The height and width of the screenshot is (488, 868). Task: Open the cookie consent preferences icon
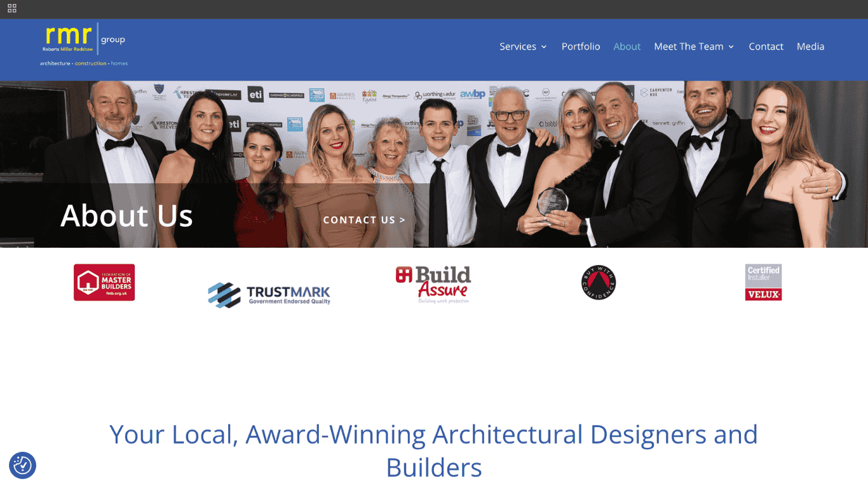(22, 465)
